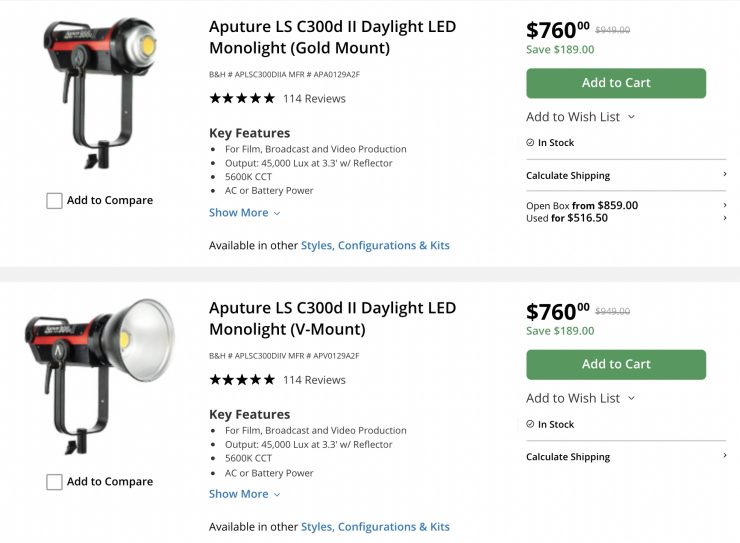This screenshot has width=740, height=543.
Task: Click the Open Box from $859.00 option
Action: click(582, 205)
